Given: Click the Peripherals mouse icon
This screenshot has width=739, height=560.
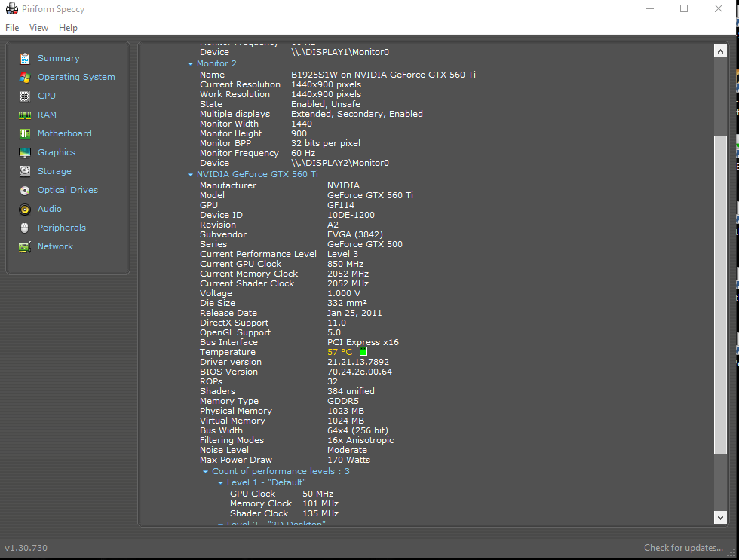Looking at the screenshot, I should click(25, 228).
